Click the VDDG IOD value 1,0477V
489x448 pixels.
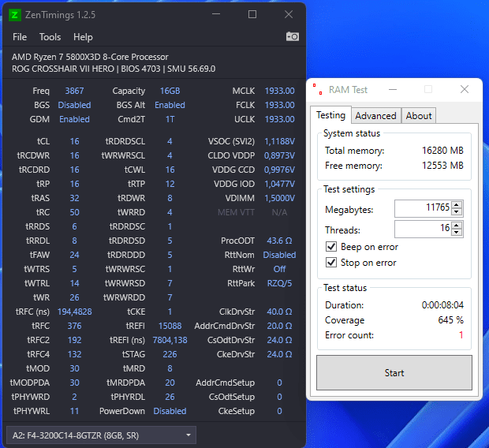point(279,184)
